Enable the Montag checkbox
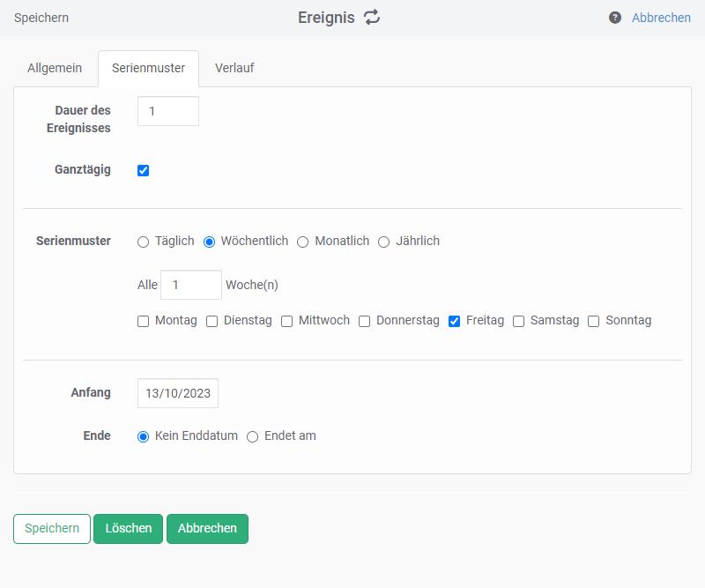The image size is (705, 588). 144,322
